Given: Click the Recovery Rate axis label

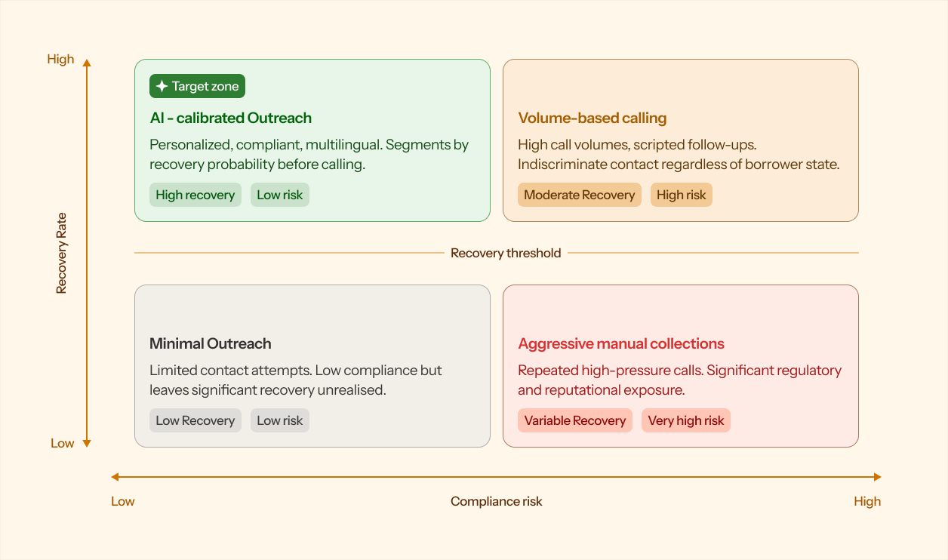Looking at the screenshot, I should [x=61, y=253].
